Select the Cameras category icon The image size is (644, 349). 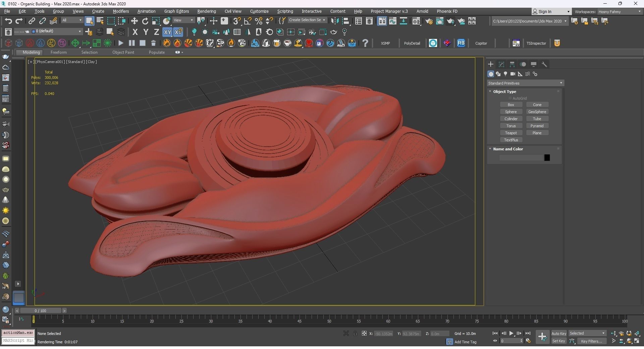(x=513, y=74)
